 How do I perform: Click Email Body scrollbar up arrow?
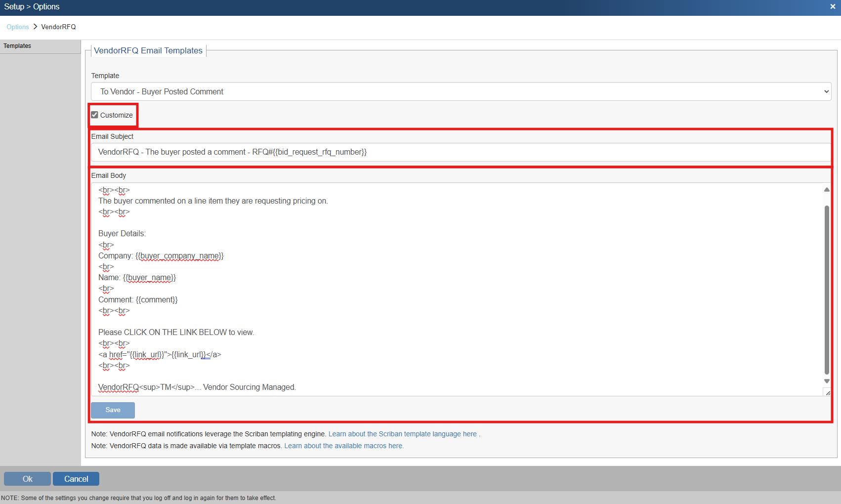click(827, 190)
